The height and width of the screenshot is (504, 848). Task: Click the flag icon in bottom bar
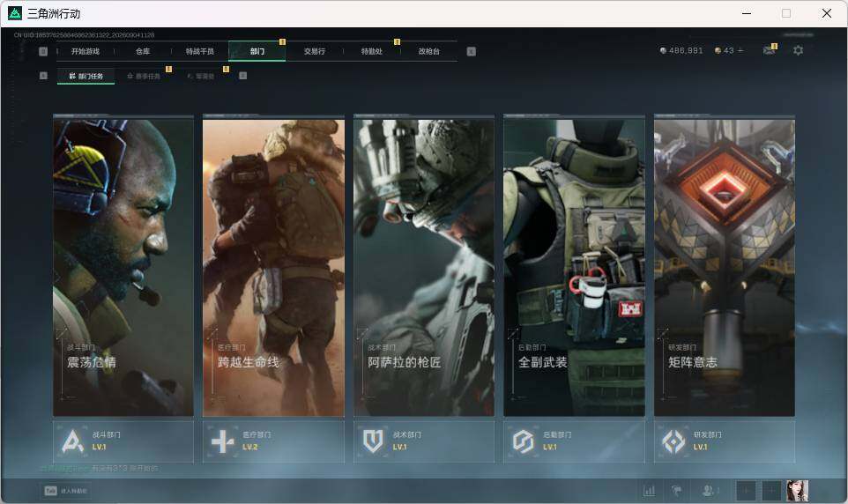pos(677,491)
